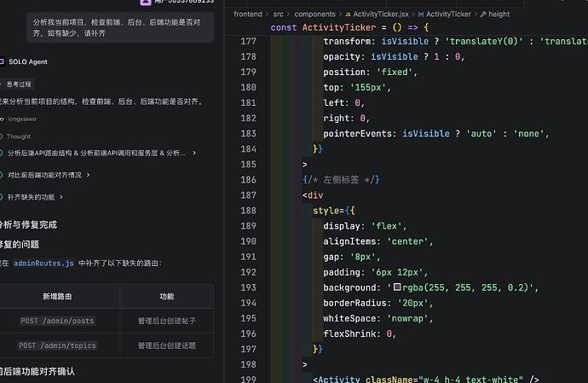Click the user avatar icon

click(146, 2)
